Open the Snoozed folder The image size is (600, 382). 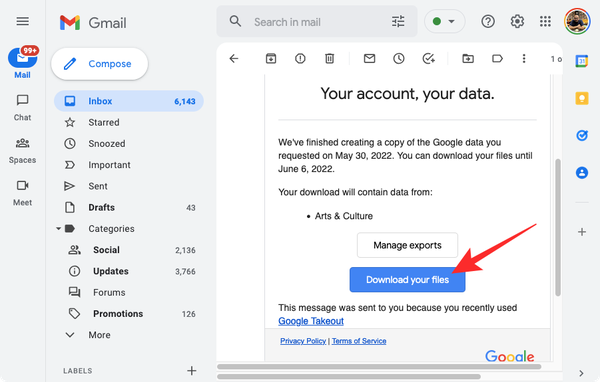pyautogui.click(x=129, y=144)
